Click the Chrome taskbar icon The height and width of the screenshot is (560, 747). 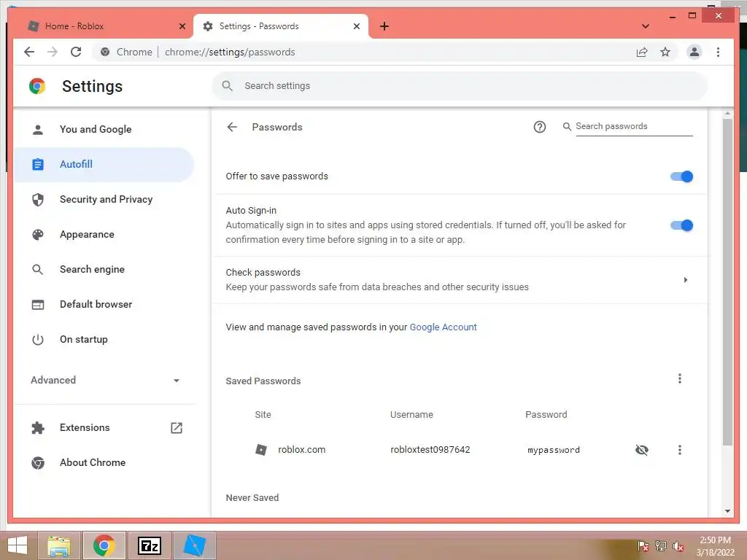104,545
